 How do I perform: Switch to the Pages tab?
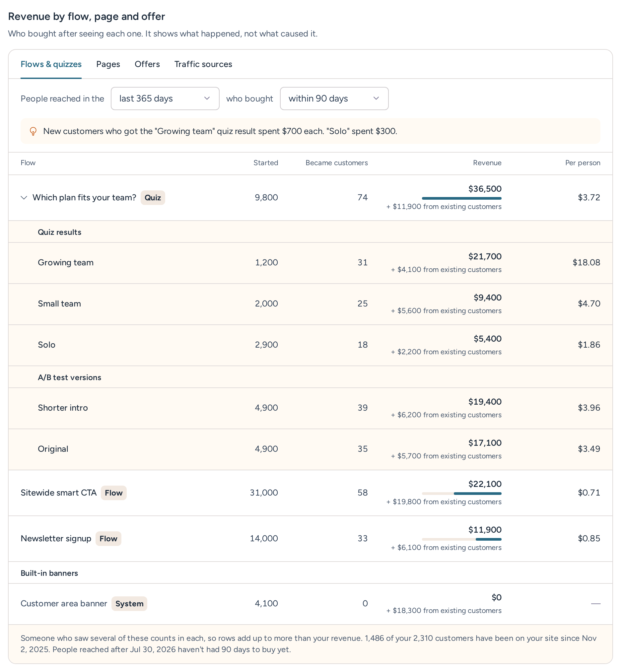tap(108, 64)
